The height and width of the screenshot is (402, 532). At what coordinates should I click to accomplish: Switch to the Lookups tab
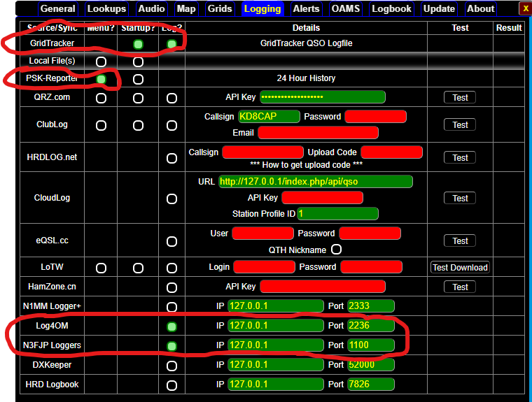point(106,9)
